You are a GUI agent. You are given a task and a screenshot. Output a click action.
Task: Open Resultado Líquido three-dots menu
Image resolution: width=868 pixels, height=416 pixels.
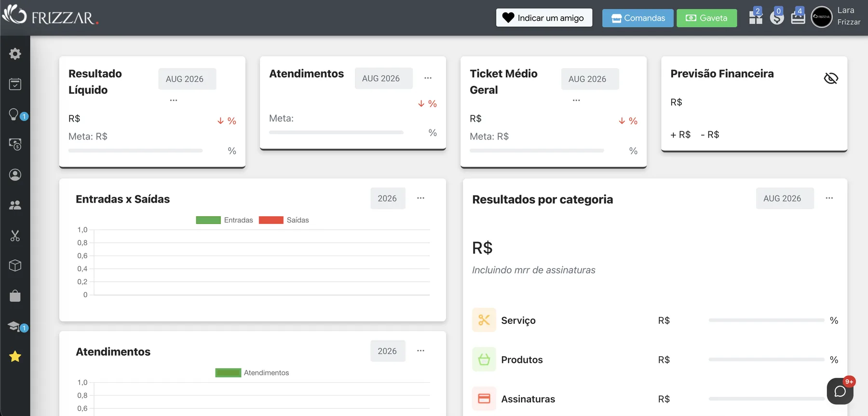pyautogui.click(x=174, y=100)
